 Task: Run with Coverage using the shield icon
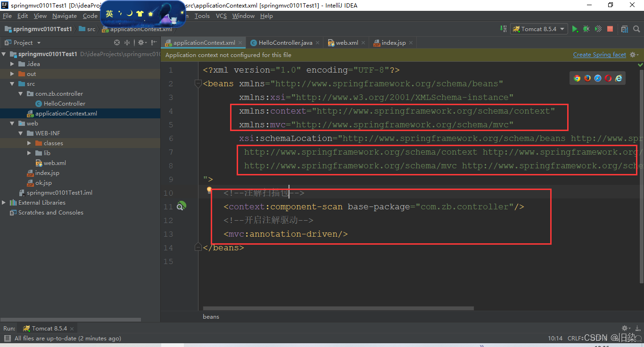click(x=598, y=29)
